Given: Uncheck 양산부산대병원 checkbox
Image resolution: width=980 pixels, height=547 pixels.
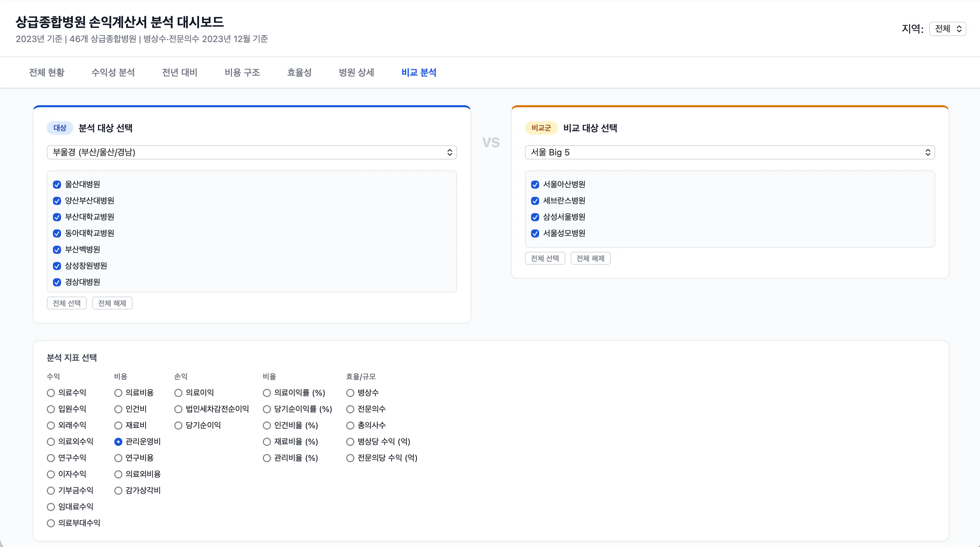Looking at the screenshot, I should click(x=57, y=201).
